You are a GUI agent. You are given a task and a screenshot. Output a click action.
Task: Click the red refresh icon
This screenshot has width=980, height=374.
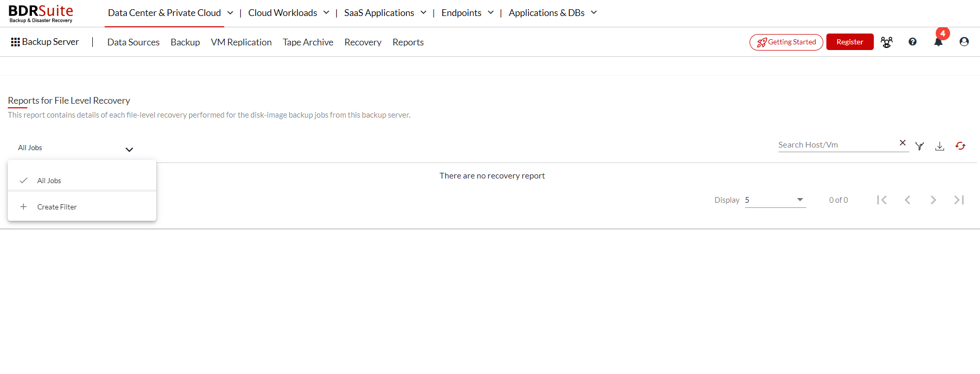point(960,146)
